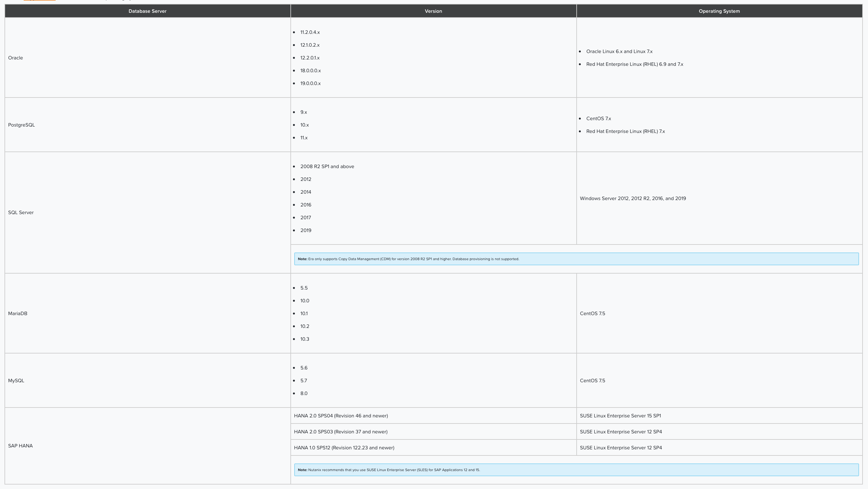Select CentOS 7.5 in the MySQL row
The width and height of the screenshot is (868, 489).
[x=592, y=381]
